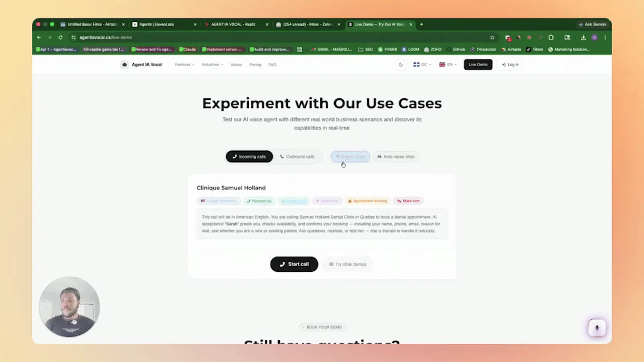Reload the page with the refresh icon
644x362 pixels.
click(x=60, y=37)
